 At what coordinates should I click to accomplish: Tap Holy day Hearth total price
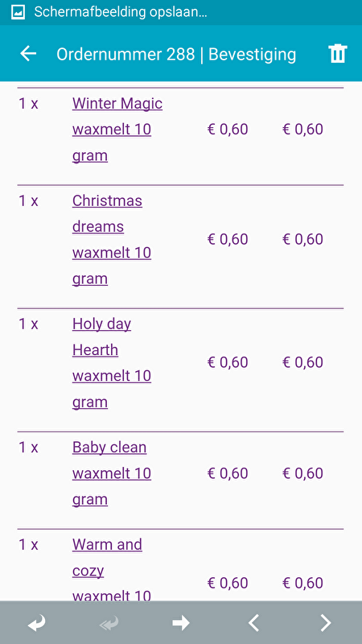[x=303, y=362]
